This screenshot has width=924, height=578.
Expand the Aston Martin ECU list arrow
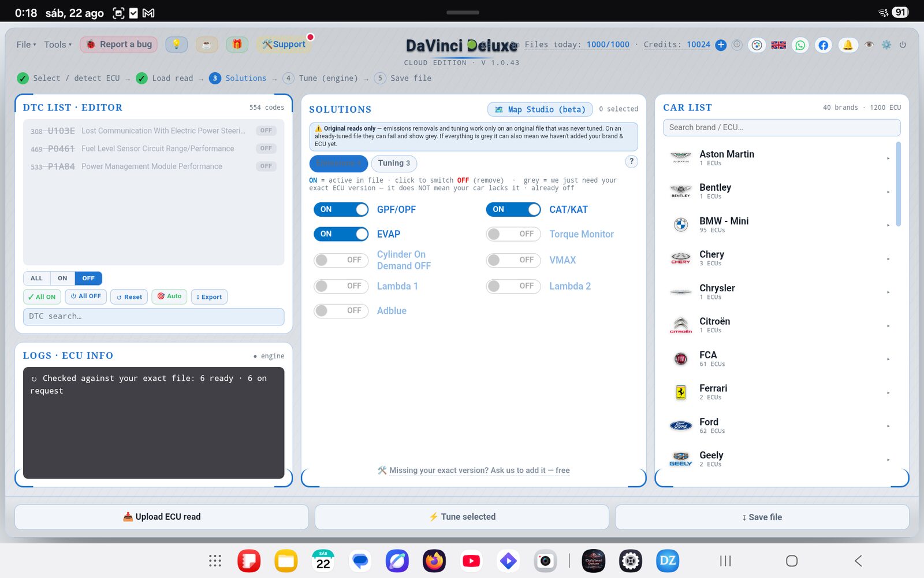(888, 158)
